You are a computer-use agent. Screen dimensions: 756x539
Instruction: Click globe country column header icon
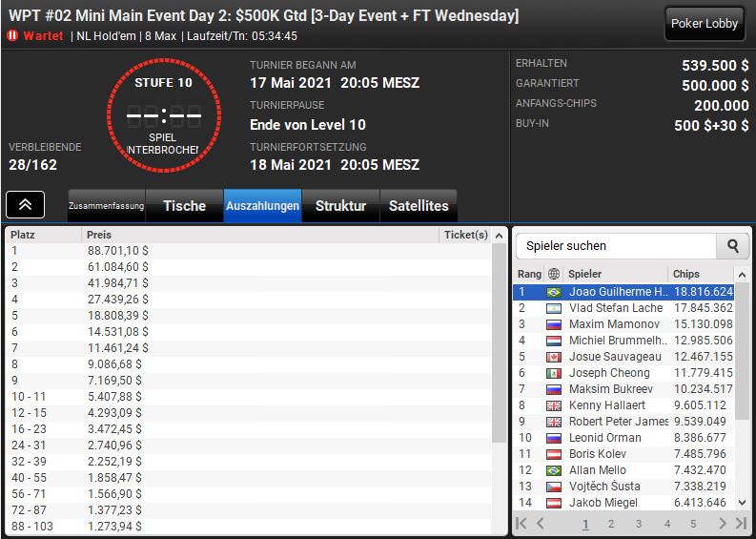tap(554, 274)
